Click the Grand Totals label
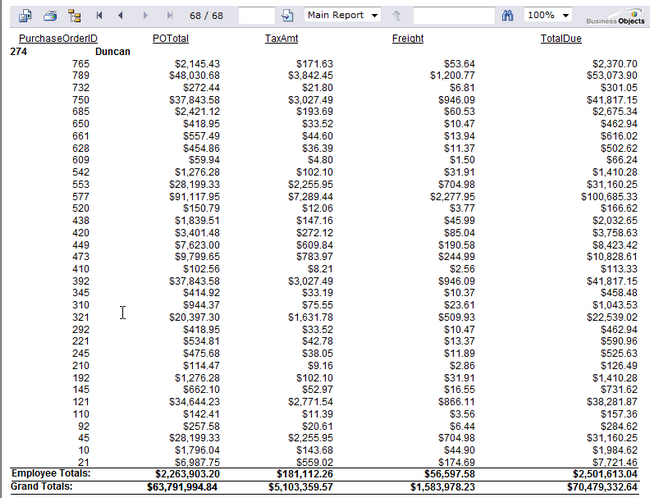The image size is (650, 498). tap(41, 486)
